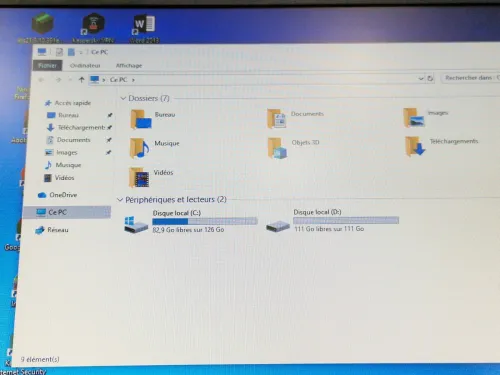Click the Back arrow navigation button
This screenshot has width=500, height=375.
(x=41, y=80)
